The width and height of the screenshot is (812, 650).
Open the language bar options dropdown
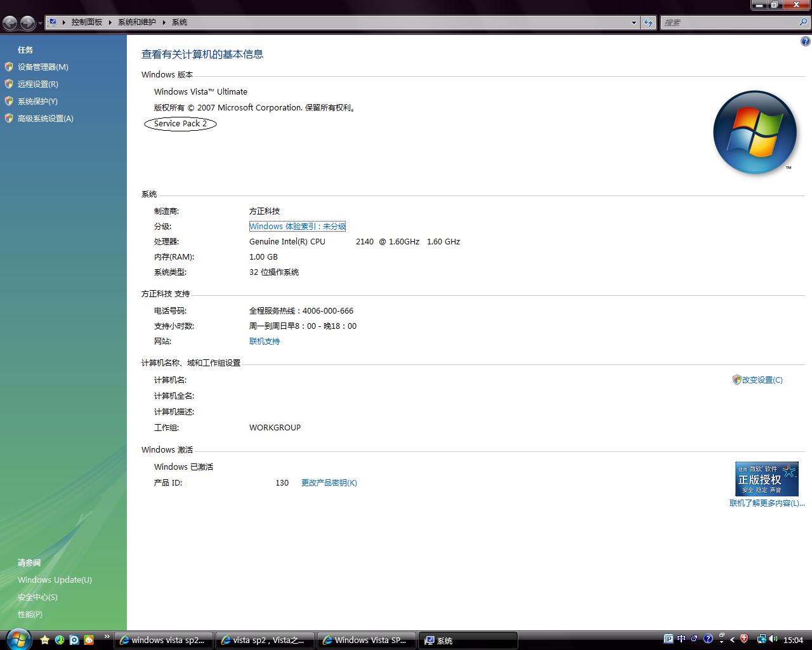pyautogui.click(x=720, y=642)
